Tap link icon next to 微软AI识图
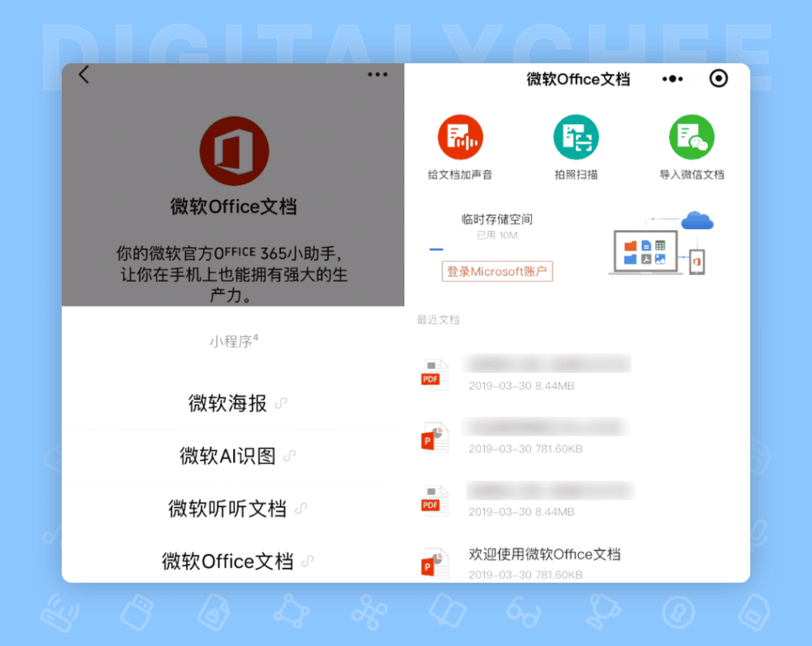The width and height of the screenshot is (812, 646). coord(290,456)
